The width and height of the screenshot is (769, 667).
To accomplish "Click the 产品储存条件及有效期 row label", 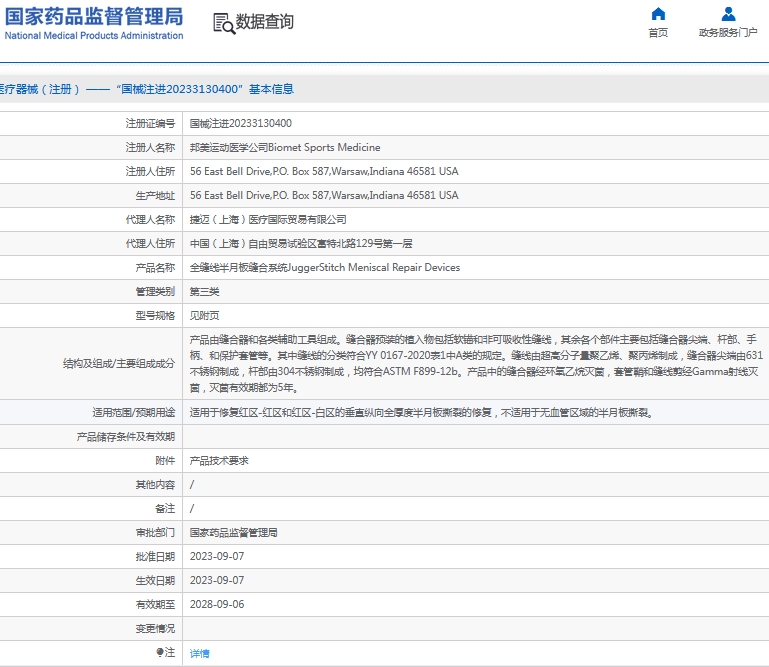I will [x=126, y=437].
